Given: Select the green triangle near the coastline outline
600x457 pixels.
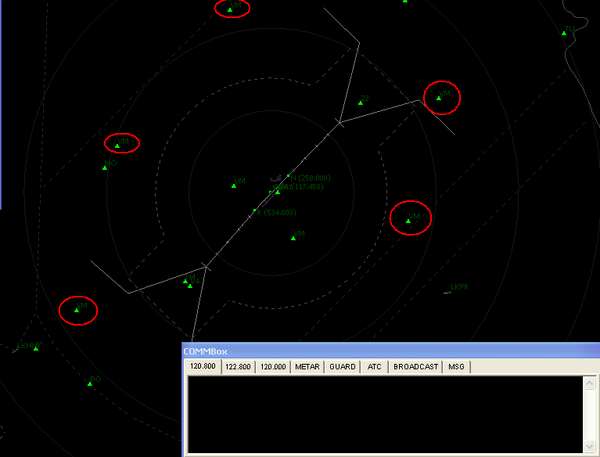Looking at the screenshot, I should click(x=564, y=32).
